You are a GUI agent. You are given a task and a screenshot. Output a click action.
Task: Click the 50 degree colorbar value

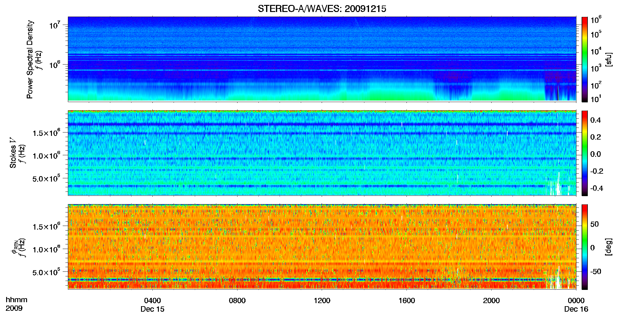[595, 224]
